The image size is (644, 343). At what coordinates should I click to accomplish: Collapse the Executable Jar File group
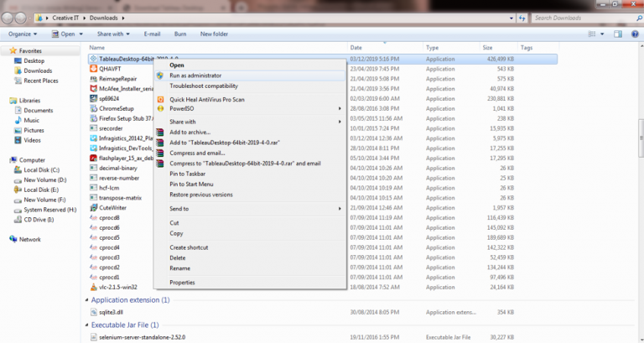pyautogui.click(x=86, y=325)
